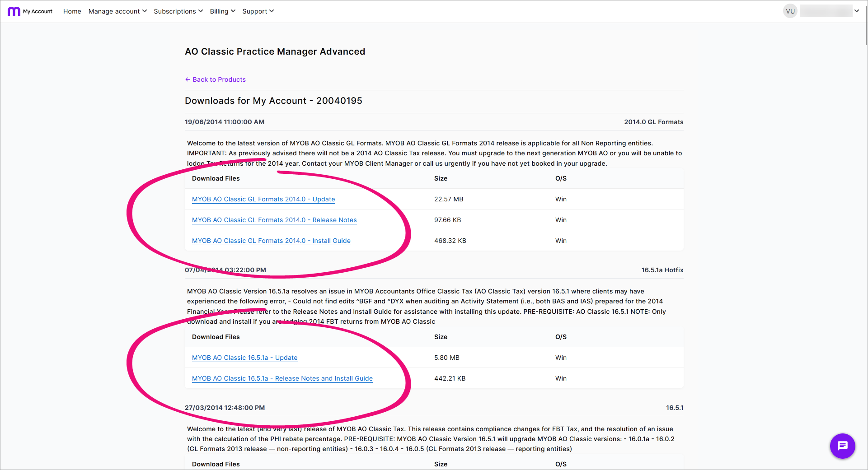Click the Win cell in GL Formats Install Guide row
868x470 pixels.
pyautogui.click(x=561, y=241)
